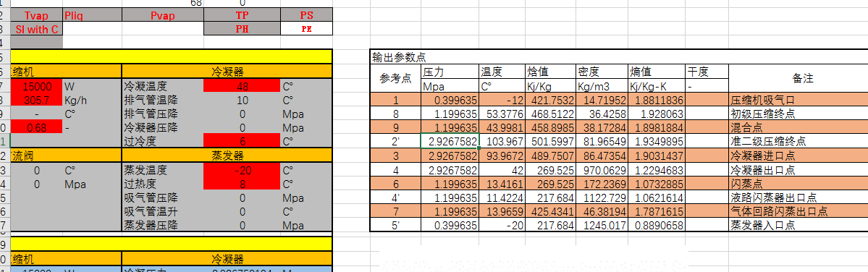Image resolution: width=868 pixels, height=272 pixels.
Task: Select the PH cell
Action: click(x=242, y=29)
